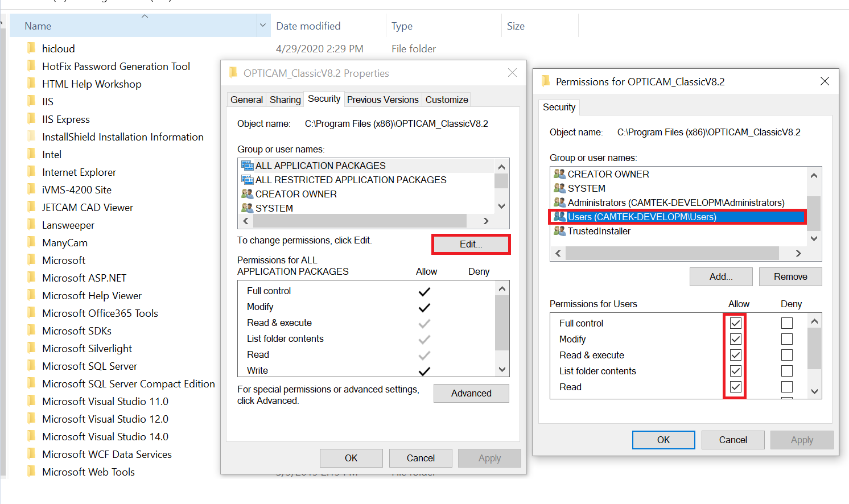Click the Administrators group icon in Permissions dialog

click(559, 202)
